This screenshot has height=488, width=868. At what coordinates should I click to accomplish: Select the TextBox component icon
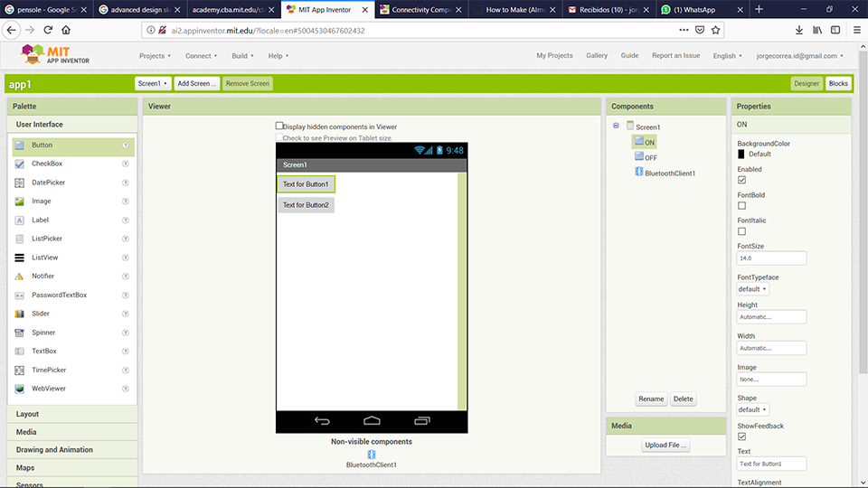click(19, 352)
